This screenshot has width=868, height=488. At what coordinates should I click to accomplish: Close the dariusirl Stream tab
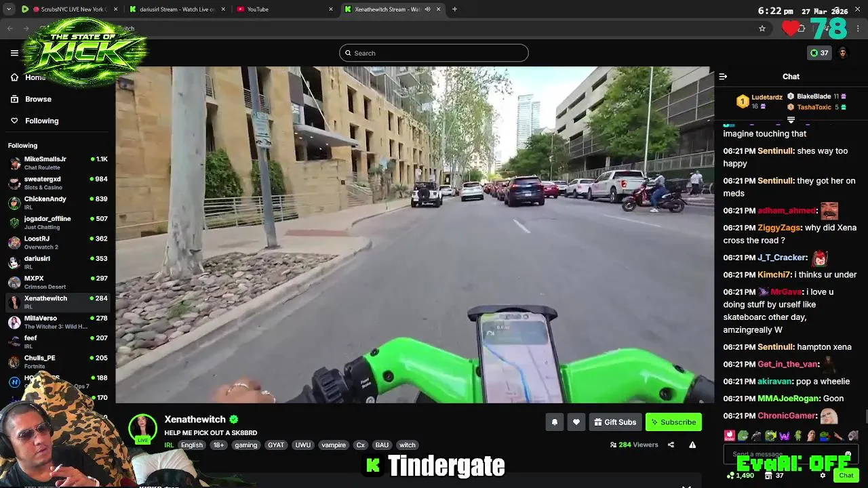tap(223, 9)
